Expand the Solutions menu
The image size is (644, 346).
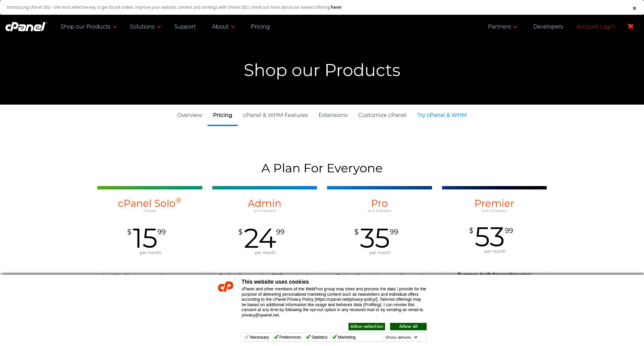145,26
